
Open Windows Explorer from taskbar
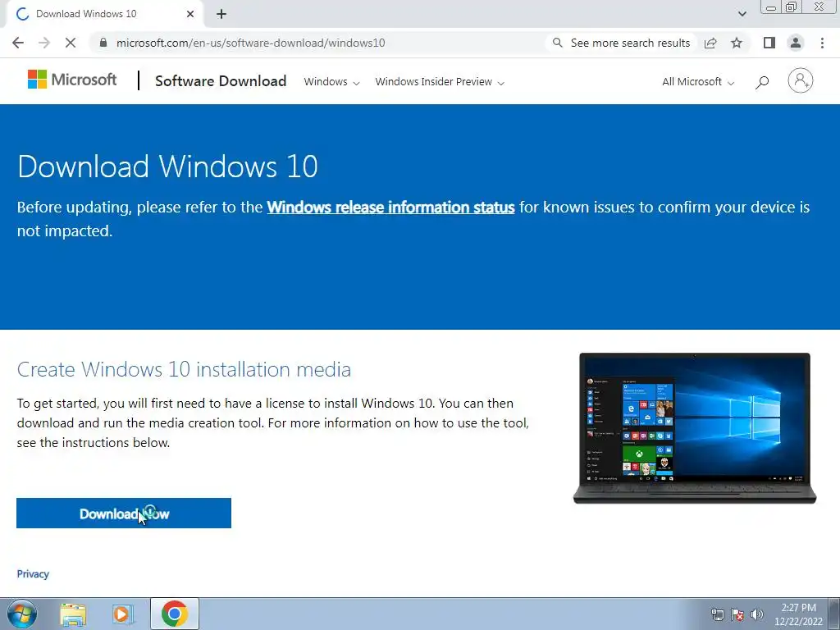(73, 614)
